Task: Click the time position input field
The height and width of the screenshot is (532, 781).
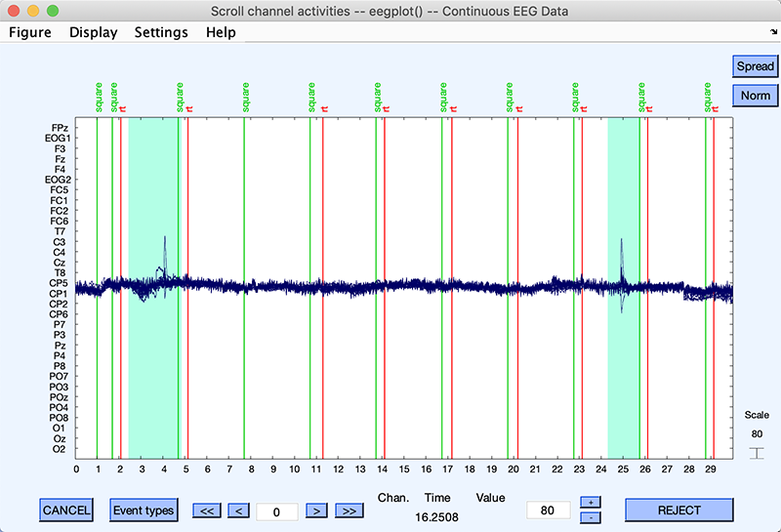Action: coord(277,511)
